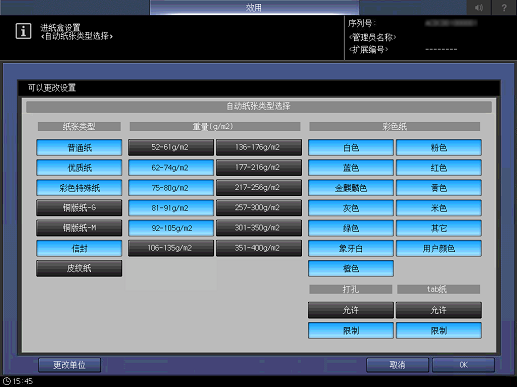Select 允许 under tab纸
This screenshot has height=387, width=517.
439,310
